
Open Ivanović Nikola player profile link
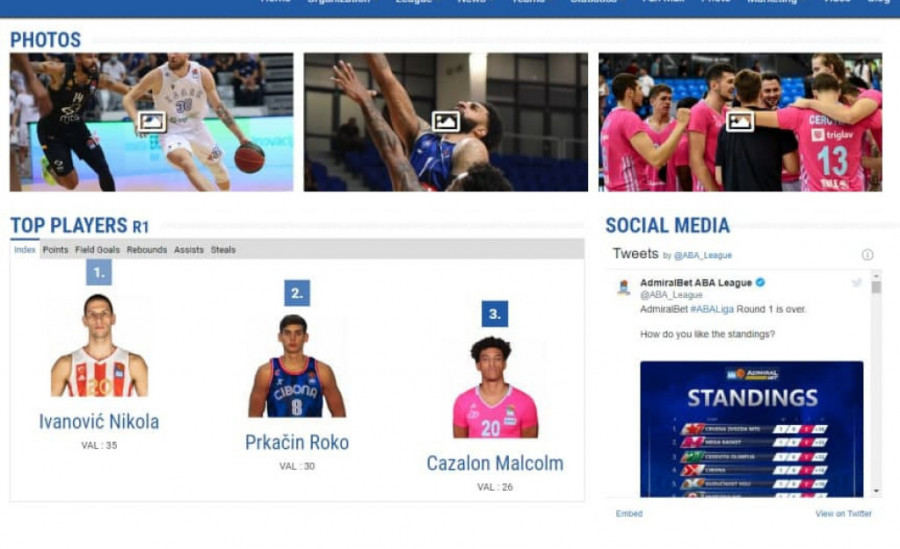point(99,421)
